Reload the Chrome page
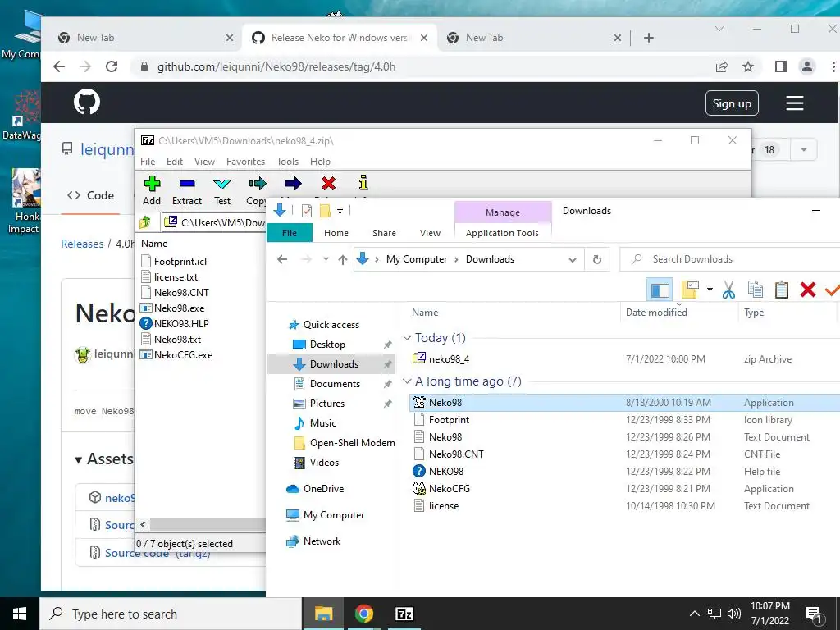Image resolution: width=840 pixels, height=630 pixels. (x=112, y=66)
